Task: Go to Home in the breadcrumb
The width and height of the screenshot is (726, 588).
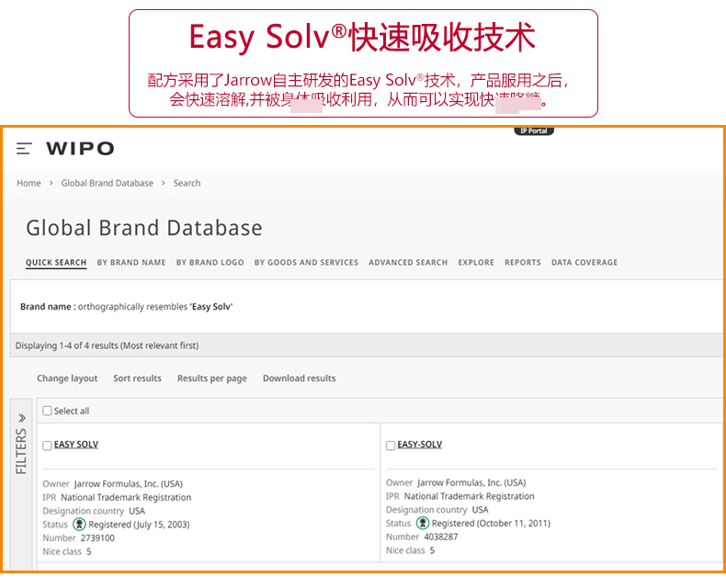Action: pos(28,183)
